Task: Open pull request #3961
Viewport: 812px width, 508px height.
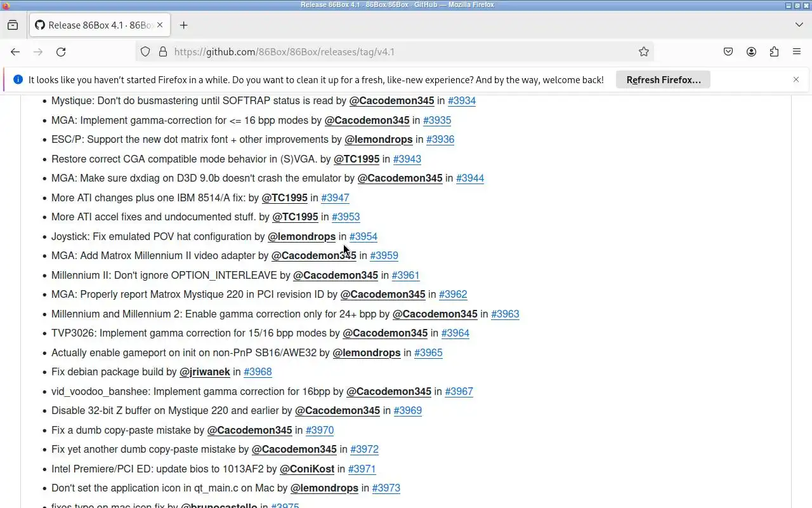Action: click(x=405, y=275)
